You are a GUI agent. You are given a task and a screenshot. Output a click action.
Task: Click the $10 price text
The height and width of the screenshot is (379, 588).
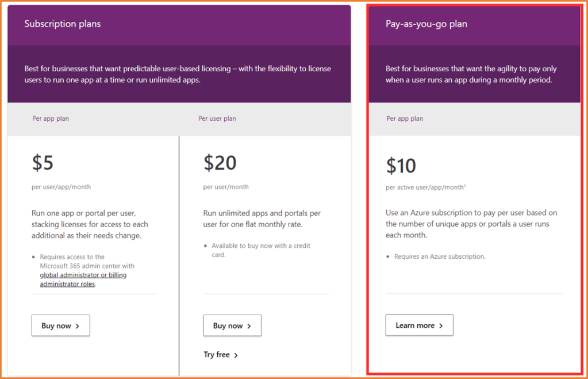click(x=401, y=166)
